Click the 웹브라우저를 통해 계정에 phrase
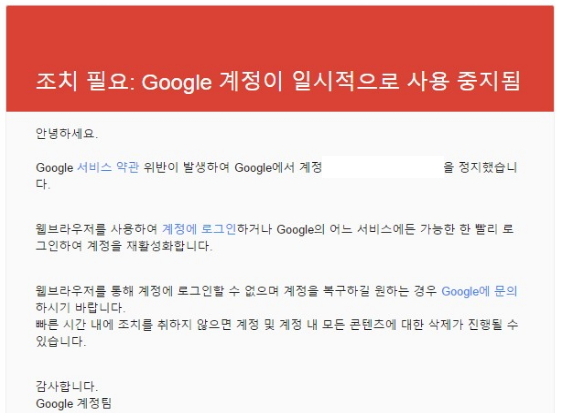This screenshot has width=562, height=419. point(104,291)
